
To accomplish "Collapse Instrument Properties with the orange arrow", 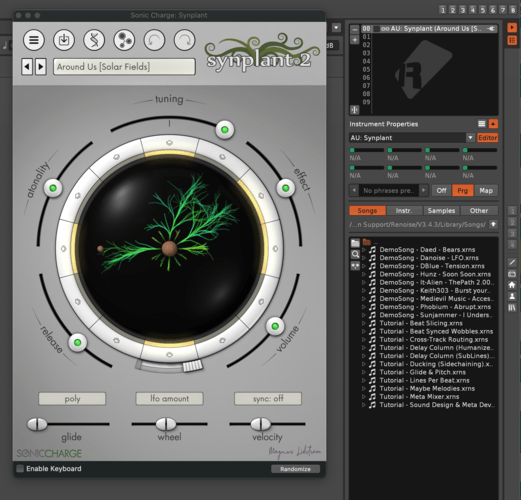I will pyautogui.click(x=493, y=124).
